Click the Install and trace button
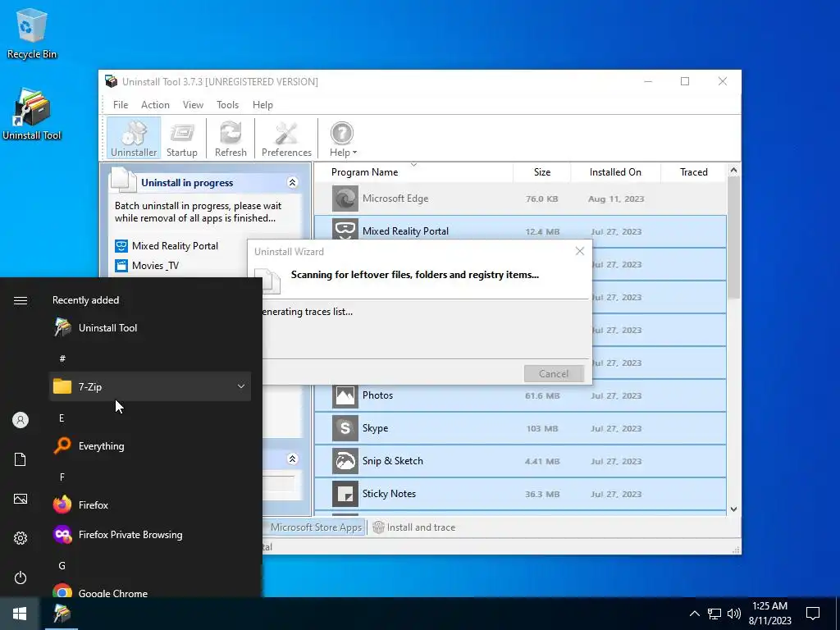840x630 pixels. pos(414,527)
